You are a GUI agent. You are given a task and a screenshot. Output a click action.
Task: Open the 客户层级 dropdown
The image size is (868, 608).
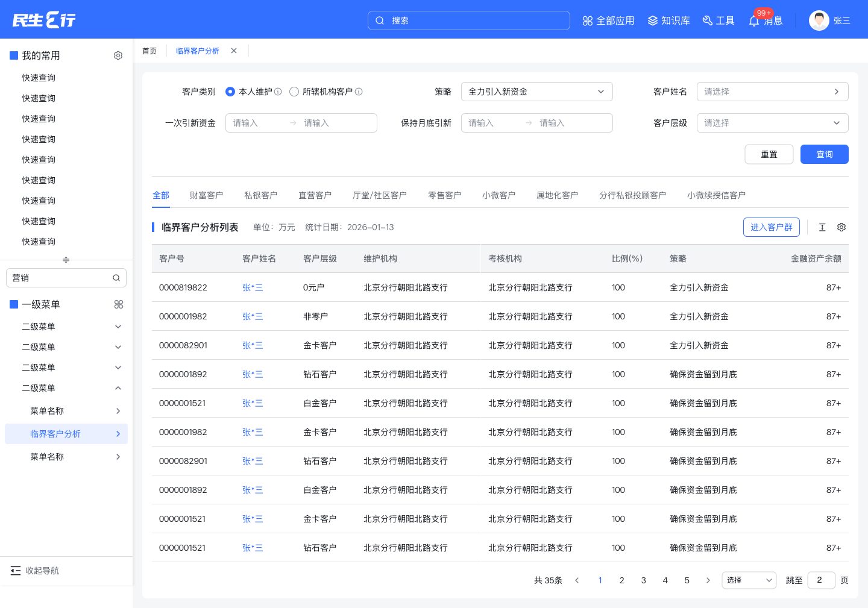pos(773,123)
